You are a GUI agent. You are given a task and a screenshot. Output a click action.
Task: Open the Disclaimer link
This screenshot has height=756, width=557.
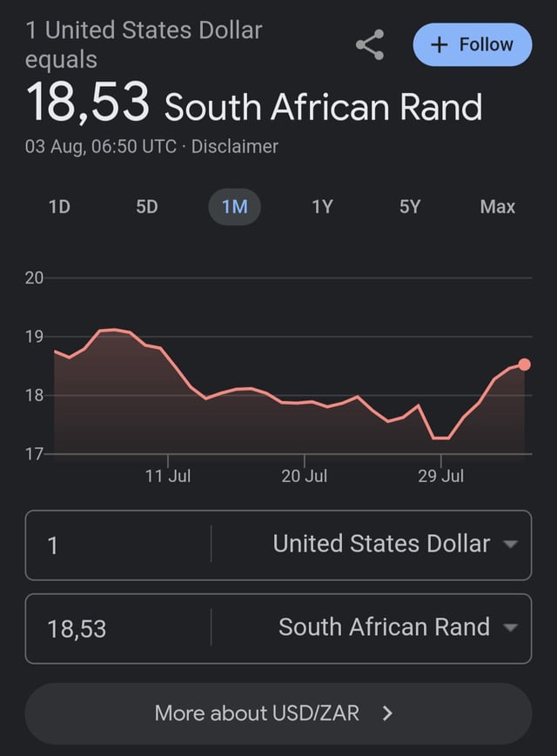tap(233, 148)
